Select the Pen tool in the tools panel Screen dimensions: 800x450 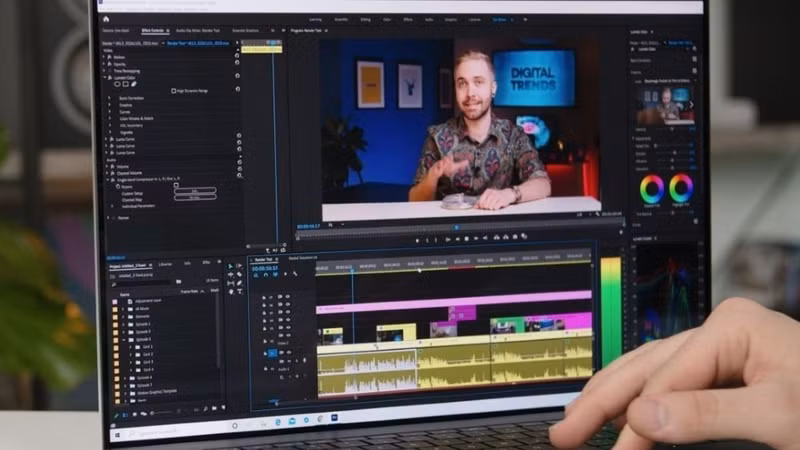[239, 283]
